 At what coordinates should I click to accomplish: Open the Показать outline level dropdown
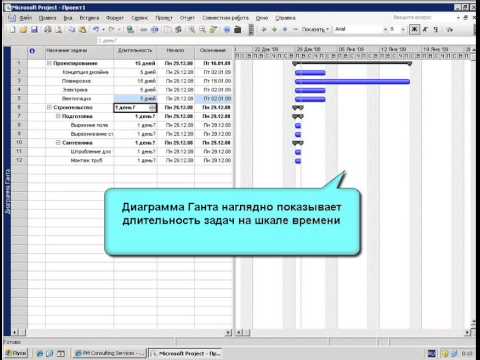coord(315,29)
